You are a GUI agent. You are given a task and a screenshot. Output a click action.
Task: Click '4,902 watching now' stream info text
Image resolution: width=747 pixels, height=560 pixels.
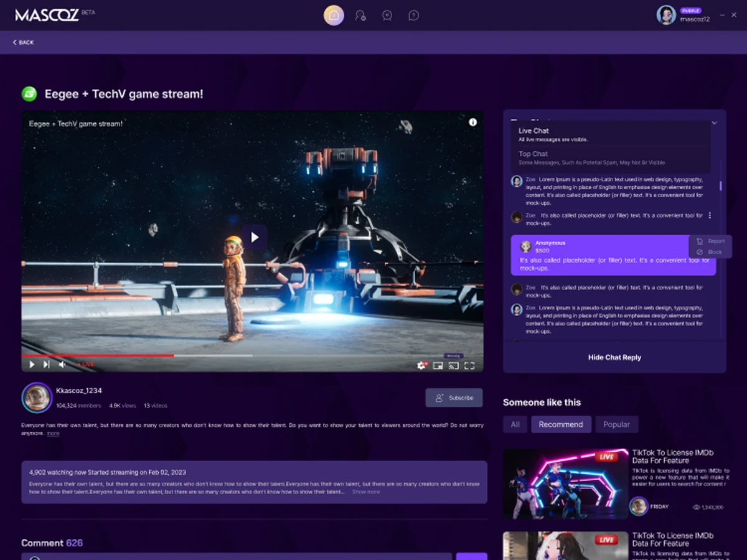click(x=108, y=472)
